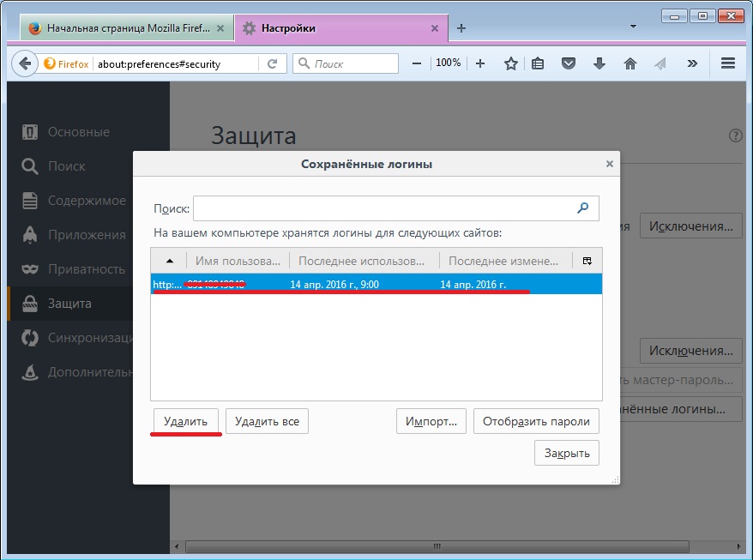Click the horizontal scrollbar at the page bottom
The height and width of the screenshot is (560, 753).
[429, 546]
